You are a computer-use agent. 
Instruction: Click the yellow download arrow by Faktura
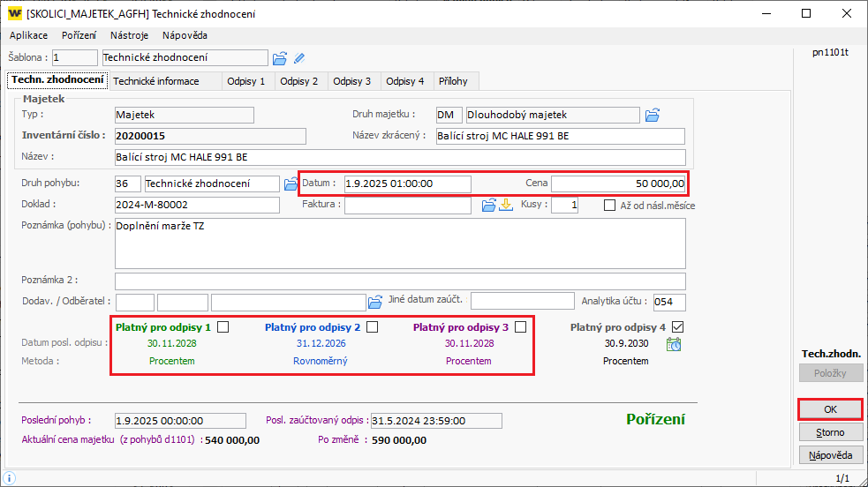(506, 206)
